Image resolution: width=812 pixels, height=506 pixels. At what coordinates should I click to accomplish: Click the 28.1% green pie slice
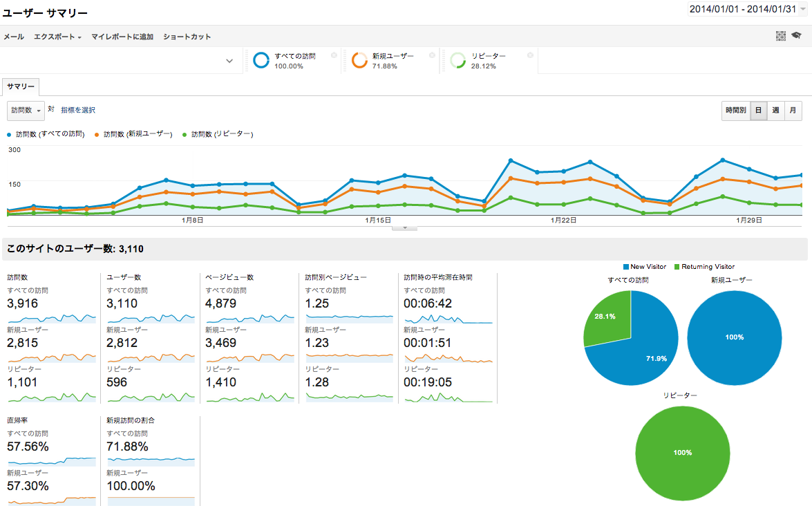[607, 319]
